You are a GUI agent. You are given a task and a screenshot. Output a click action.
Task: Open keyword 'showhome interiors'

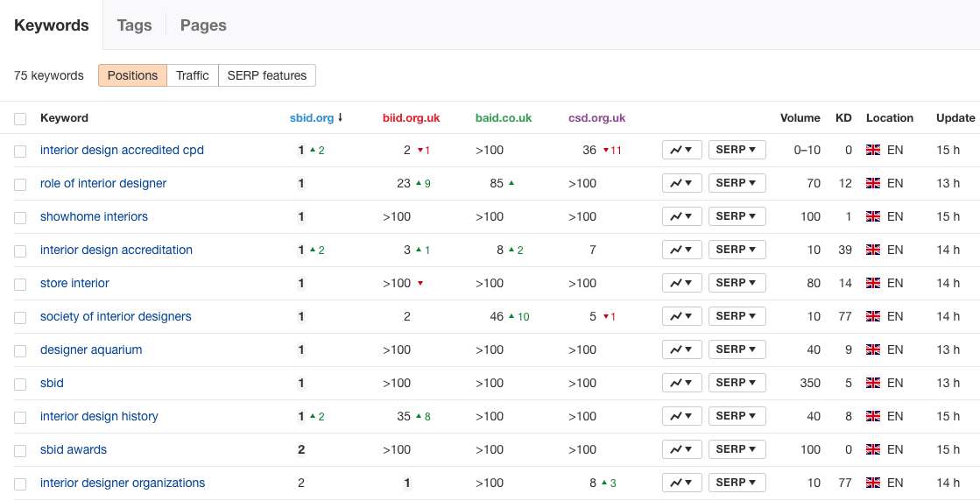pyautogui.click(x=94, y=216)
